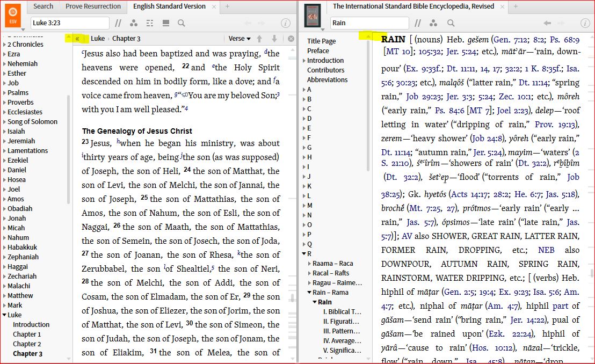Select Abbreviations in encyclopedia contents
This screenshot has height=364, width=595.
(x=327, y=80)
